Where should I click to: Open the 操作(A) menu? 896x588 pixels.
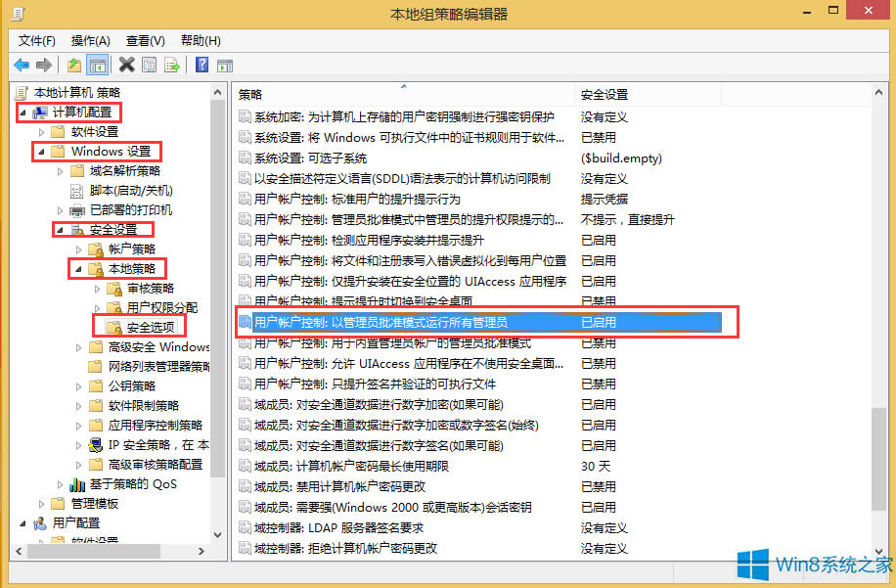pos(90,40)
